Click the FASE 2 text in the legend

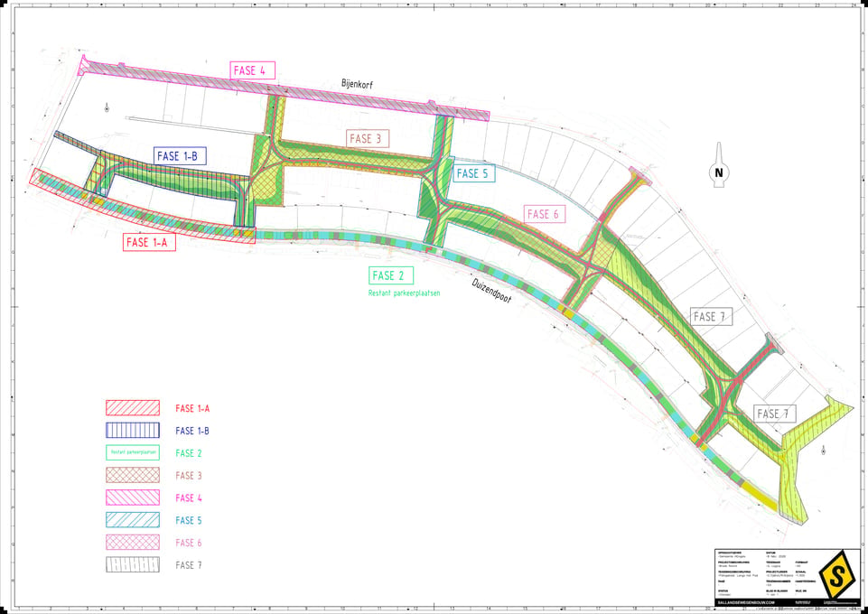point(189,453)
